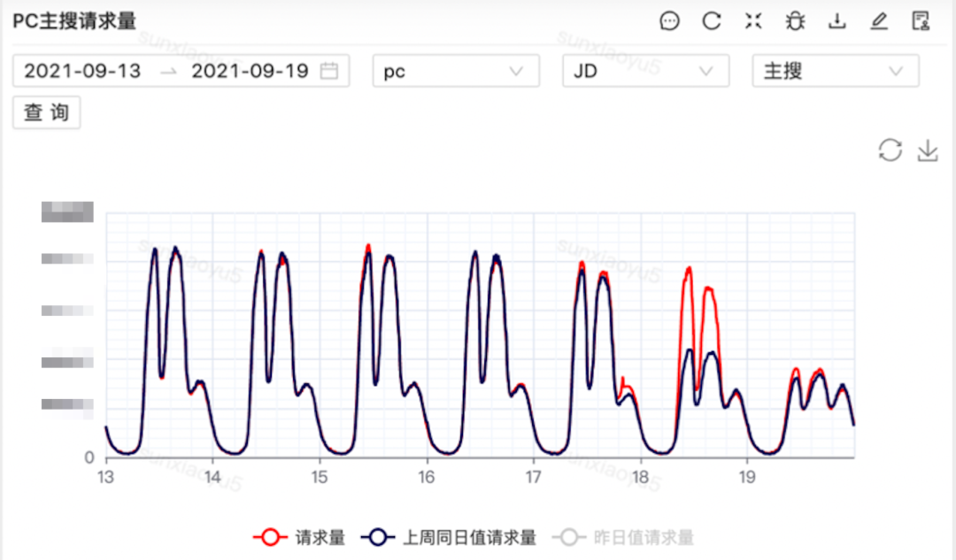
Task: Toggle the 上周同日值请求量 legend series
Action: [448, 538]
